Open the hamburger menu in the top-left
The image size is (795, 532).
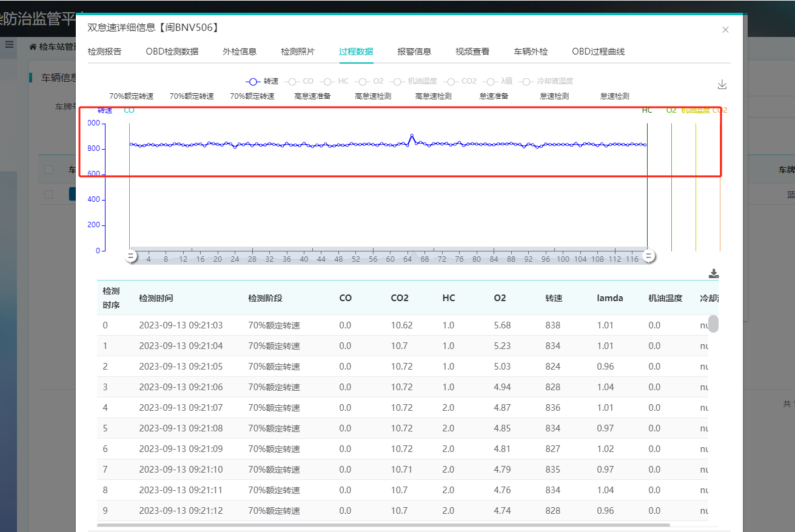click(10, 44)
